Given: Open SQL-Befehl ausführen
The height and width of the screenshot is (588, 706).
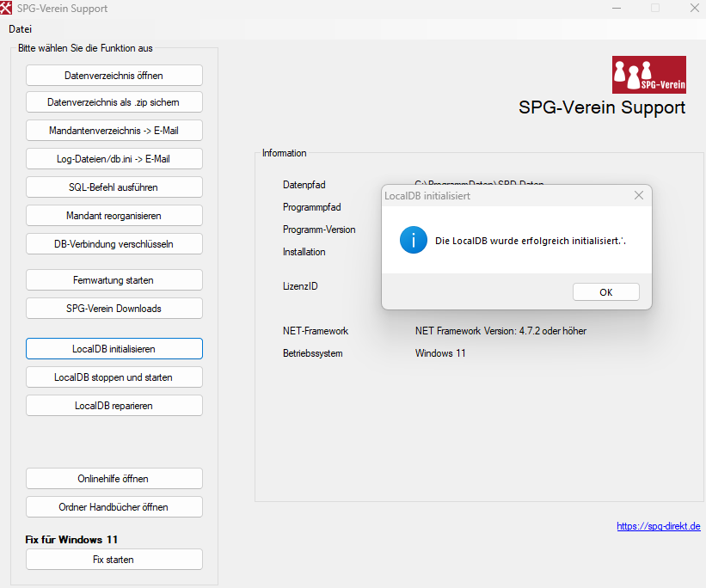Looking at the screenshot, I should coord(114,187).
